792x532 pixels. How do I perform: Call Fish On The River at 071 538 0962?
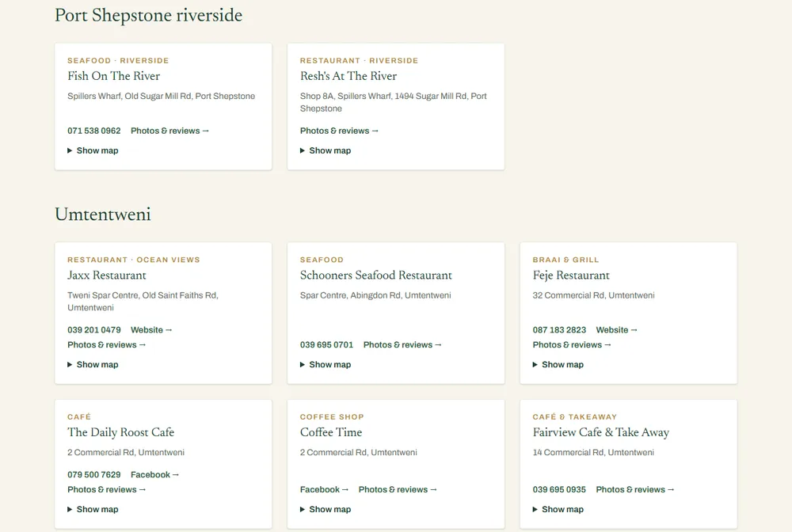[x=94, y=131]
